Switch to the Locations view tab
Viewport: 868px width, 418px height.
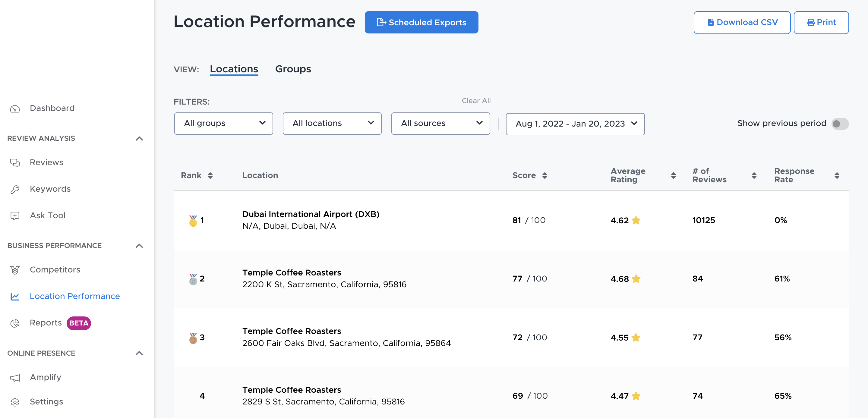click(234, 69)
